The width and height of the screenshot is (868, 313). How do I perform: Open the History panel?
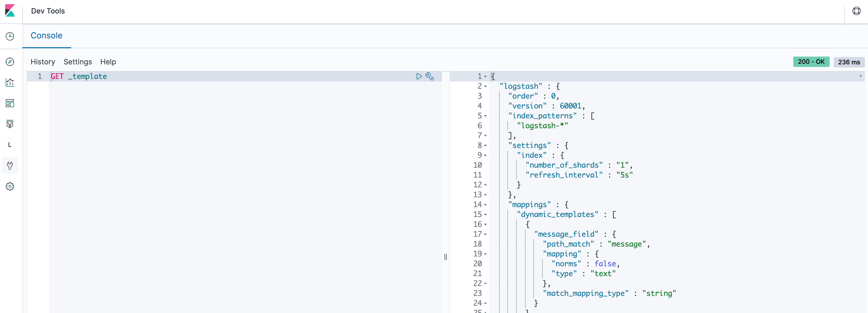tap(43, 62)
